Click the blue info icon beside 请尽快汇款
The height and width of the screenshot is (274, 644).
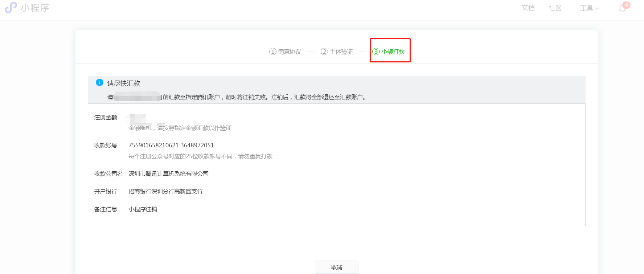click(99, 83)
